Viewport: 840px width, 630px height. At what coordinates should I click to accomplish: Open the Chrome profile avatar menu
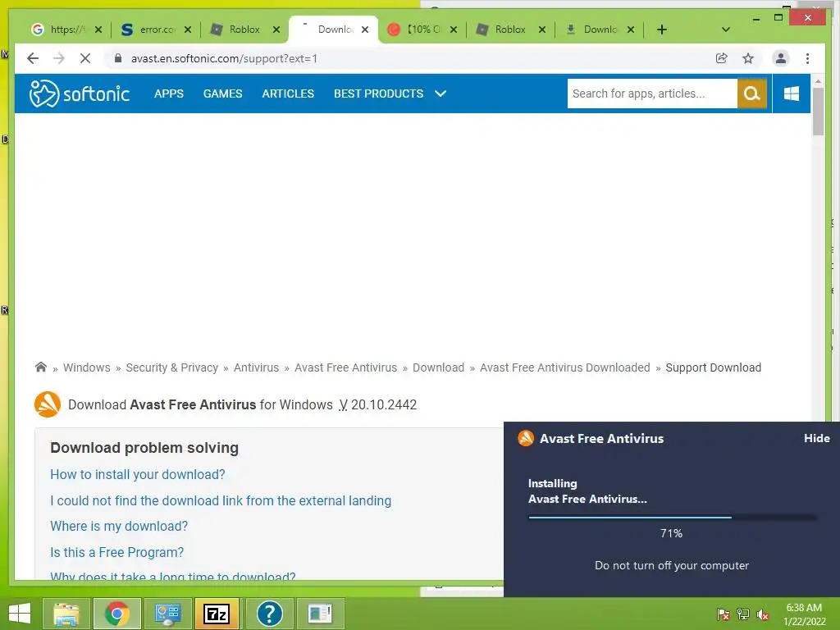[781, 58]
